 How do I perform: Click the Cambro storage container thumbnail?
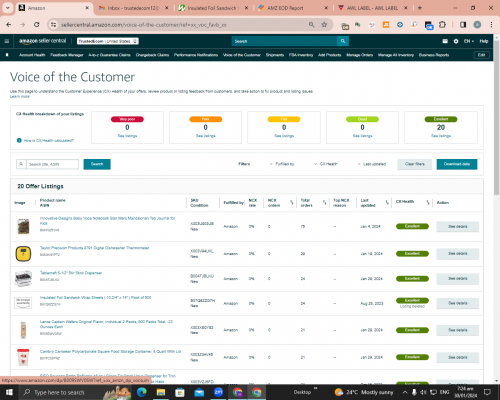point(23,357)
